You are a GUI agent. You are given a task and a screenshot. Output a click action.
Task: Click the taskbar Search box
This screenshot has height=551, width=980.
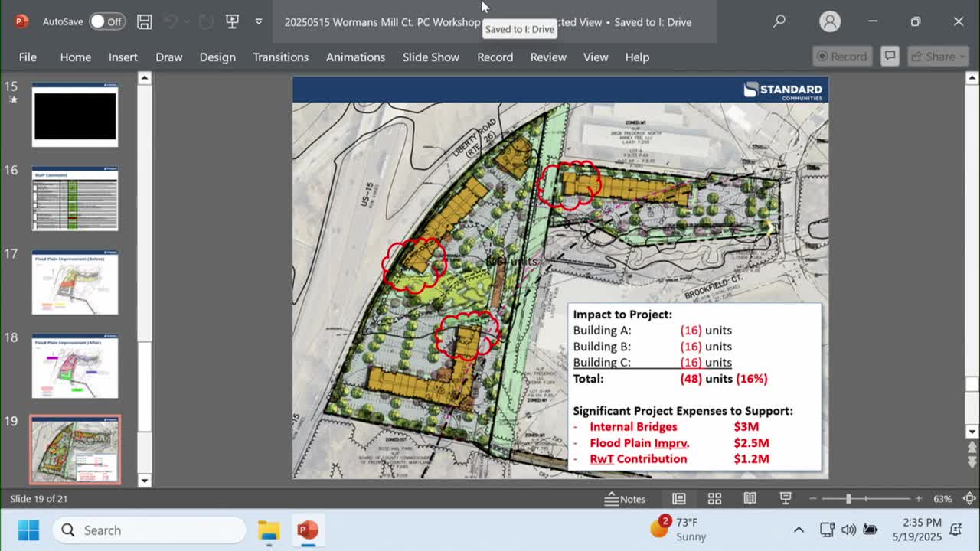tap(149, 530)
